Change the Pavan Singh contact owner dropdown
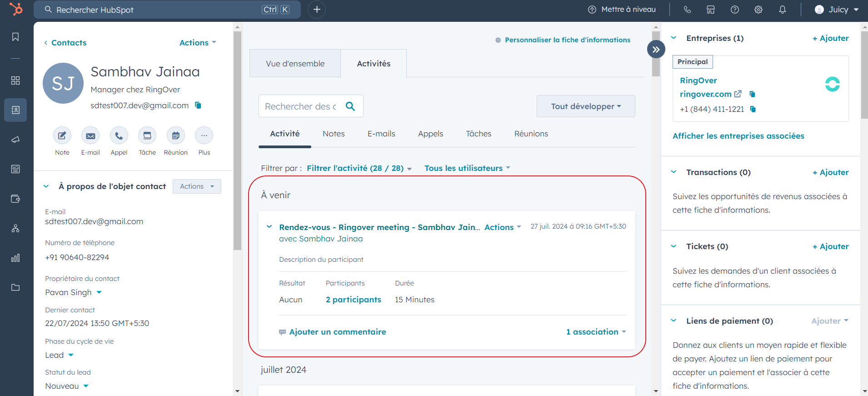 (x=73, y=292)
